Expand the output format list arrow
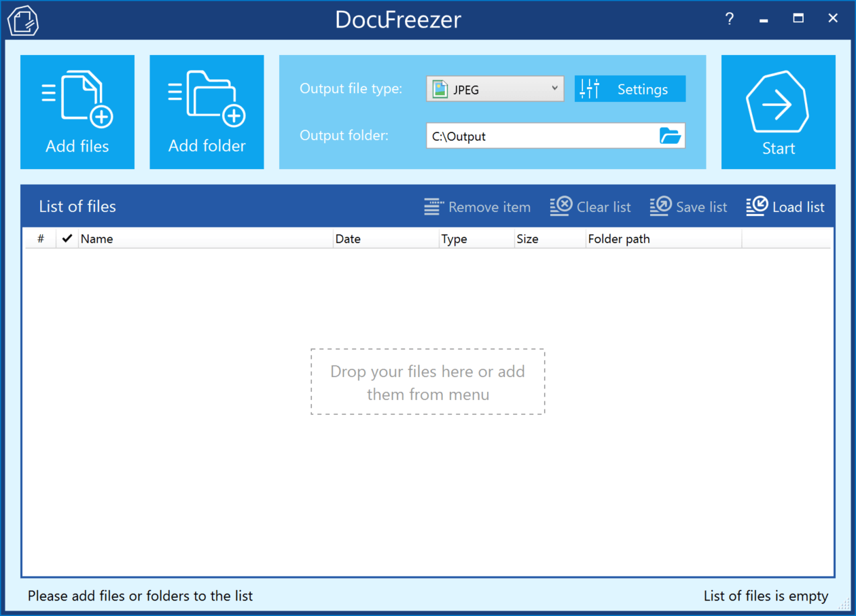The width and height of the screenshot is (856, 616). [555, 88]
